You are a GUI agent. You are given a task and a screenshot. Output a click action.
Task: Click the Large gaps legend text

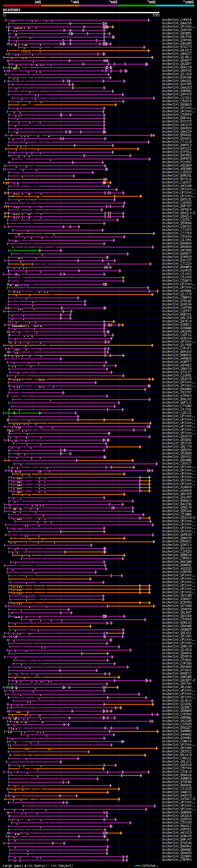pyautogui.click(x=13, y=865)
